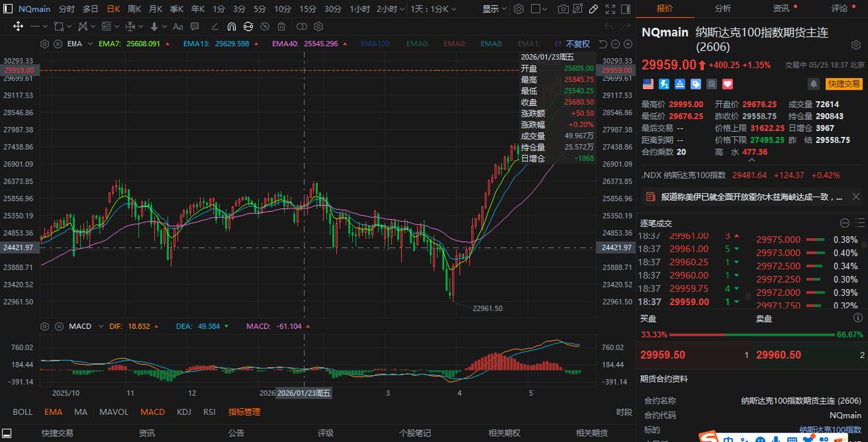Open MACD indicator settings gear

pos(45,326)
